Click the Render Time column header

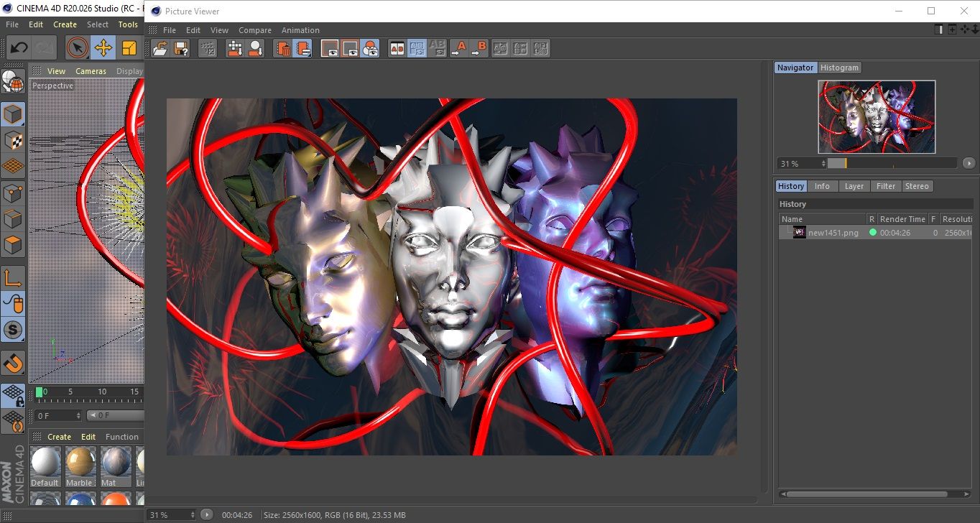[x=902, y=219]
